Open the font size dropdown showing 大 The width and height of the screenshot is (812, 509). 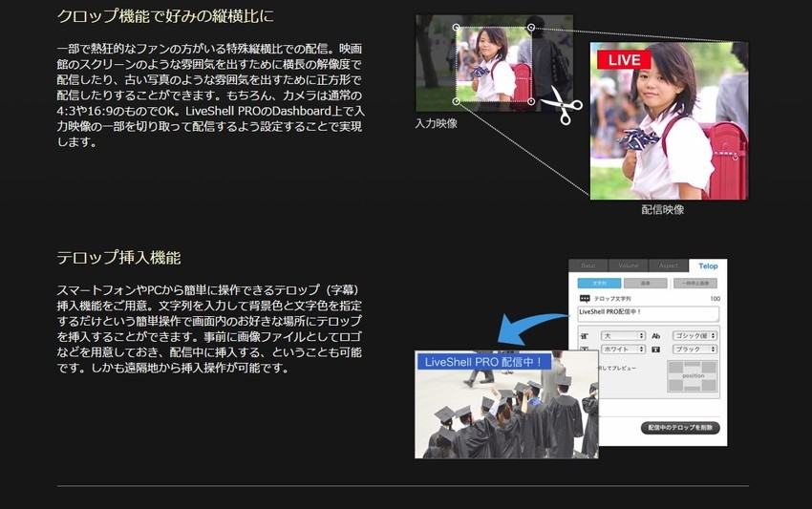(623, 336)
